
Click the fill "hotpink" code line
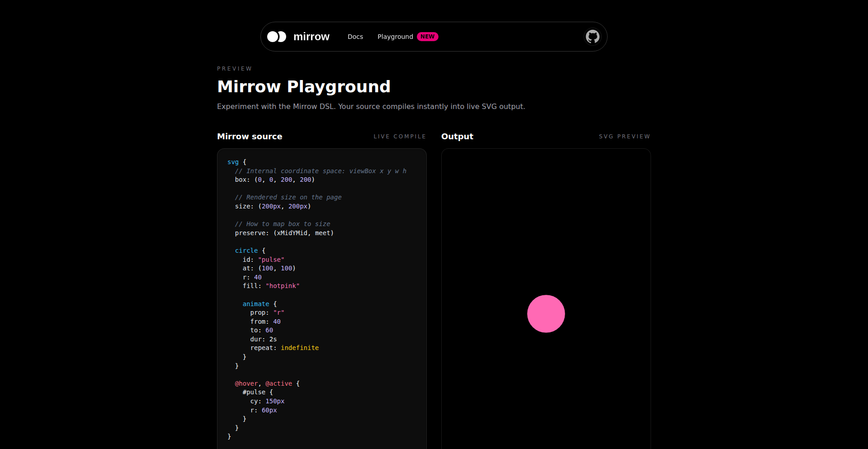[271, 286]
